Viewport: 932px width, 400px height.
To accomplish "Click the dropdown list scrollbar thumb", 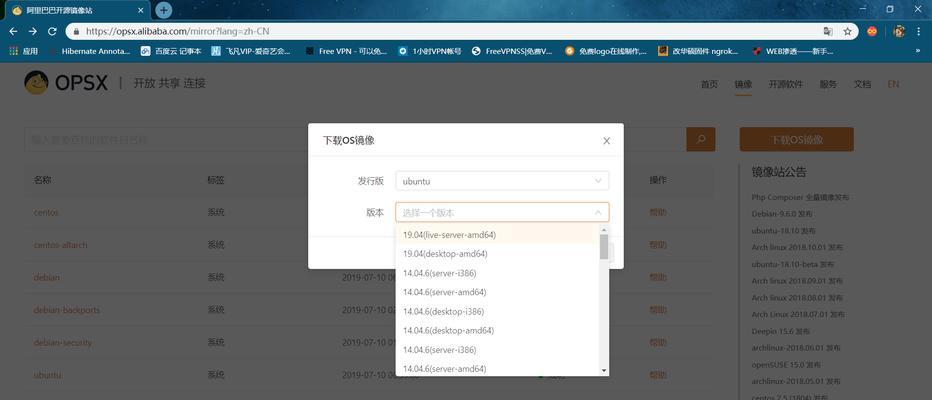I will [x=604, y=247].
